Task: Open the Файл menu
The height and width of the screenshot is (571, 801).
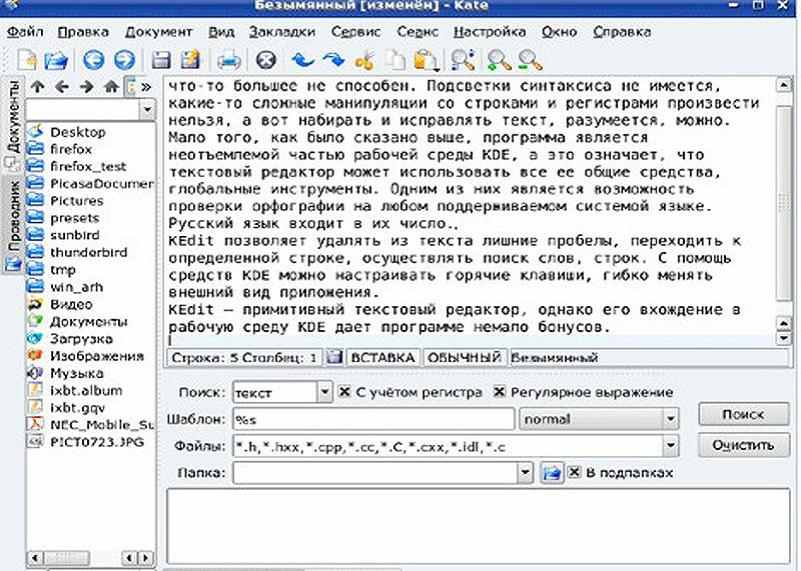Action: coord(25,32)
